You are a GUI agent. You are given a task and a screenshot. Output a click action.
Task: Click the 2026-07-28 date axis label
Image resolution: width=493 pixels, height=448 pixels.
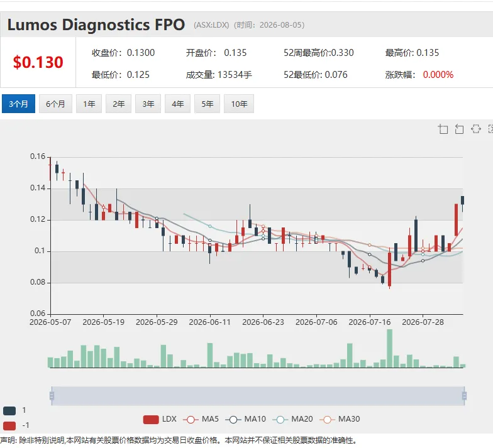click(x=423, y=322)
